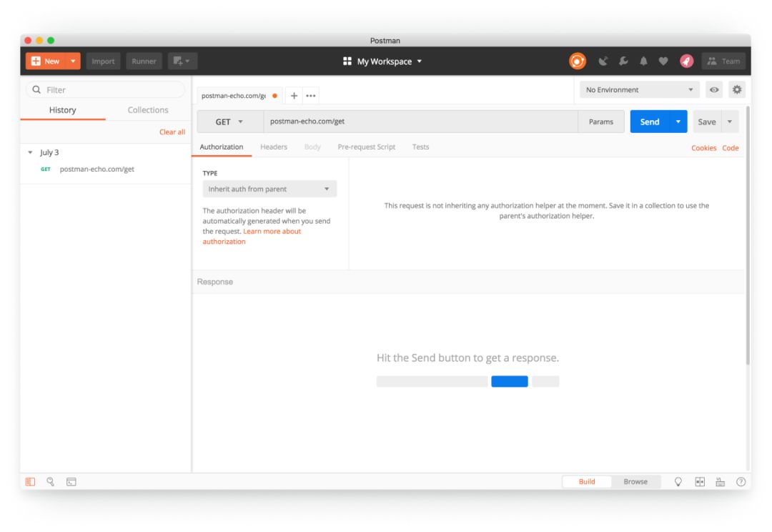Open the user avatar menu
The image size is (772, 532).
(687, 61)
